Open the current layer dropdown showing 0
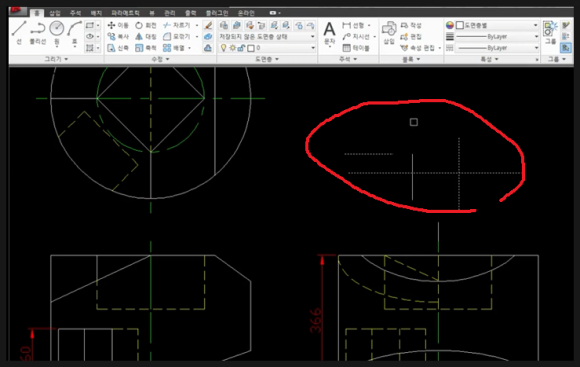This screenshot has width=580, height=367. coord(267,48)
